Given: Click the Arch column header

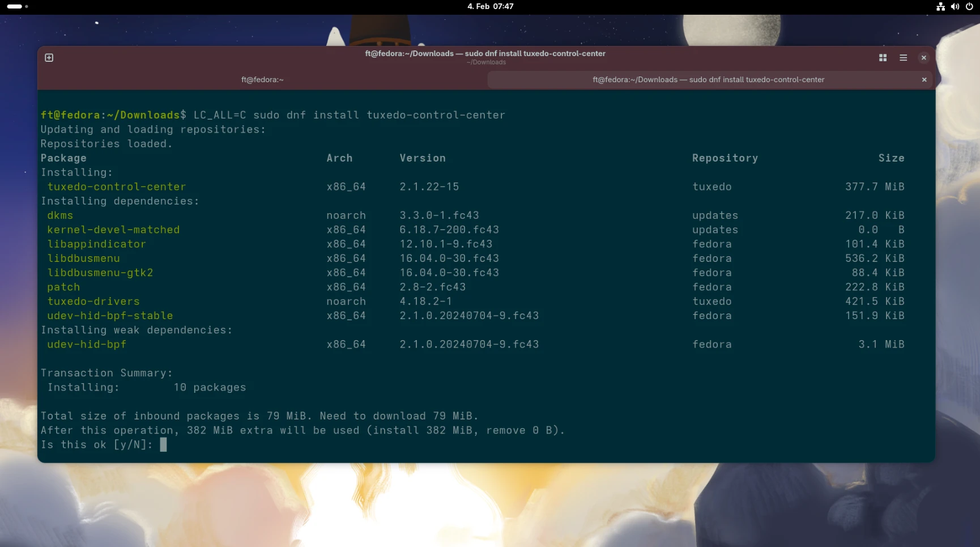Looking at the screenshot, I should pos(339,158).
